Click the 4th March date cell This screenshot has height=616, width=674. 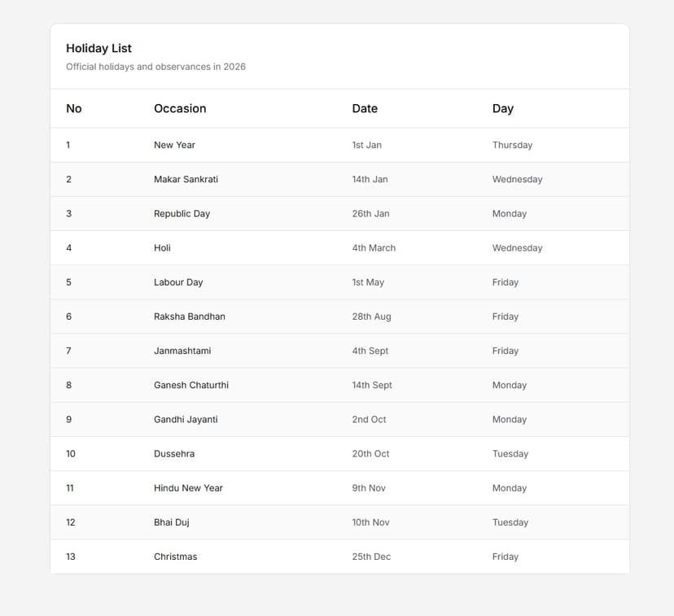(x=374, y=248)
